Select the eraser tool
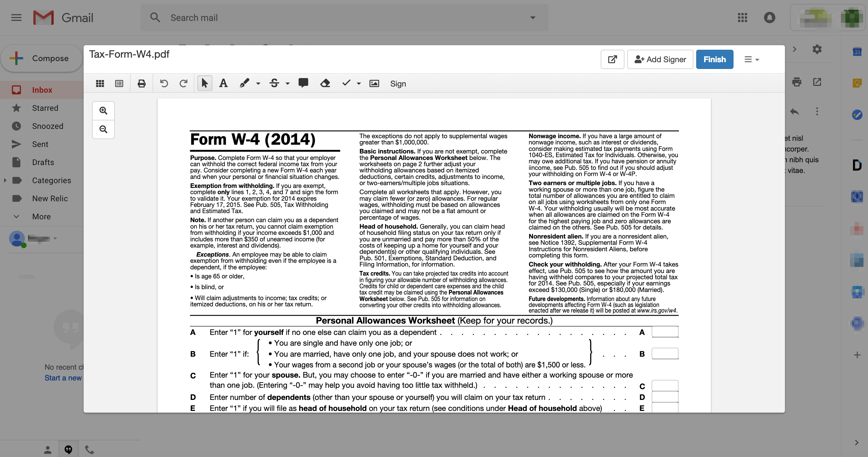The image size is (868, 457). [x=325, y=83]
